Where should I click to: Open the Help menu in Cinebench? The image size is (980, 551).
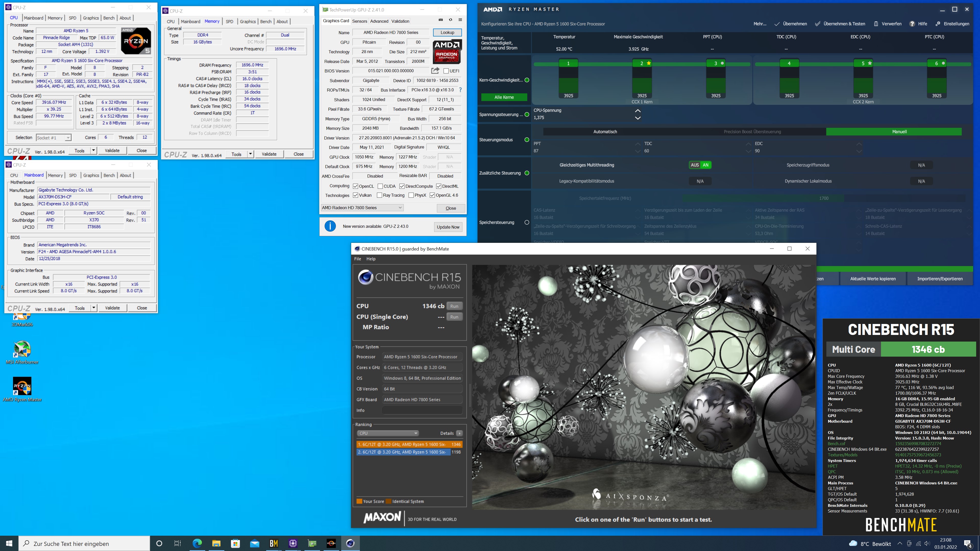tap(371, 259)
